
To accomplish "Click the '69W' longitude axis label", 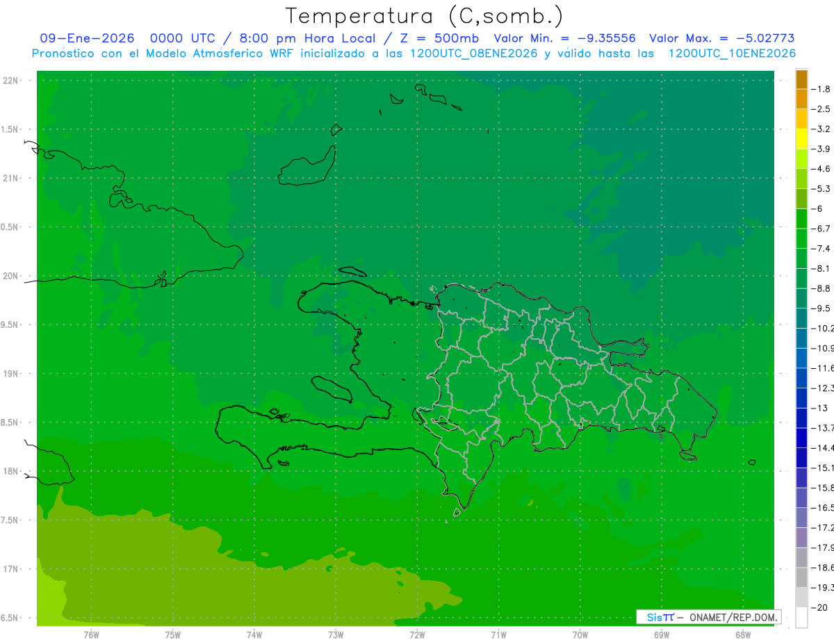I will (x=661, y=635).
